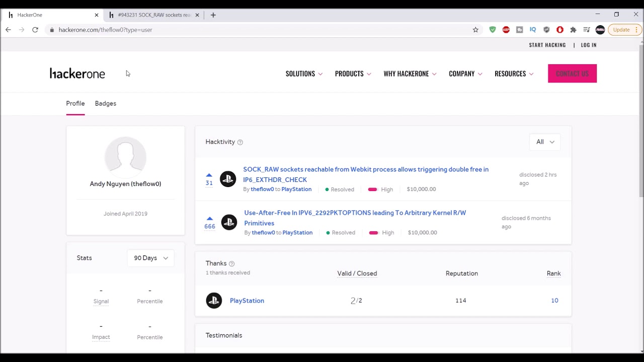
Task: Expand the RESOURCES menu
Action: [x=514, y=73]
